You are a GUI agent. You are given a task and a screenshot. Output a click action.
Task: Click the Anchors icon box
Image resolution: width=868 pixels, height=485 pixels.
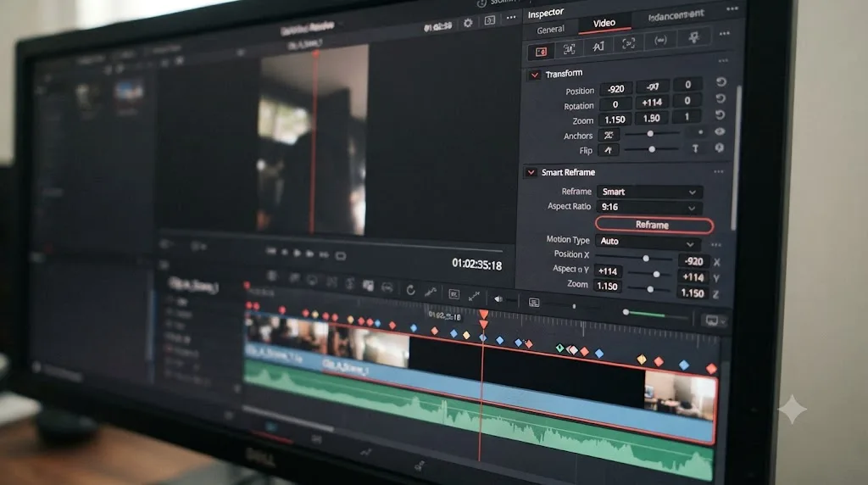click(609, 135)
